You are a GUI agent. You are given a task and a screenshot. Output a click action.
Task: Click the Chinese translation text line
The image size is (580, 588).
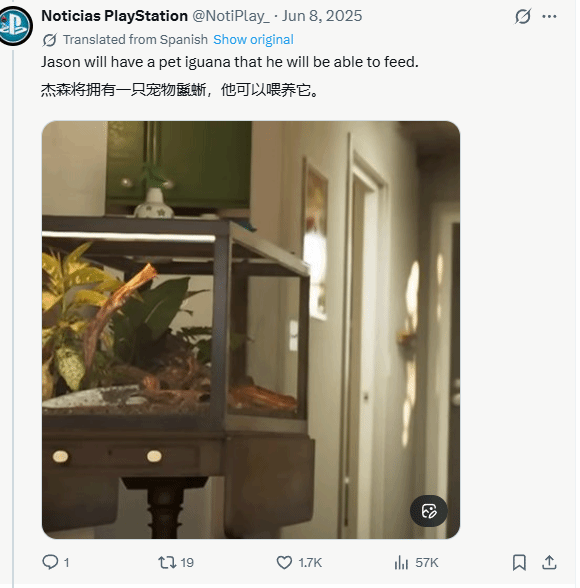click(x=180, y=90)
